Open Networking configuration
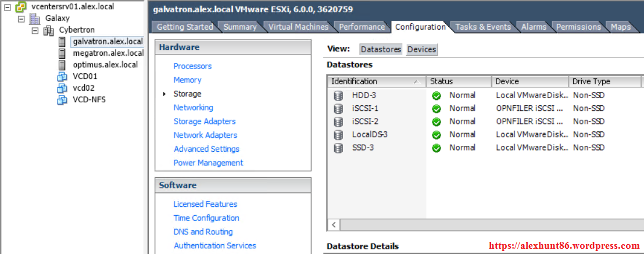Screen dimensions: 644x254 [x=193, y=108]
